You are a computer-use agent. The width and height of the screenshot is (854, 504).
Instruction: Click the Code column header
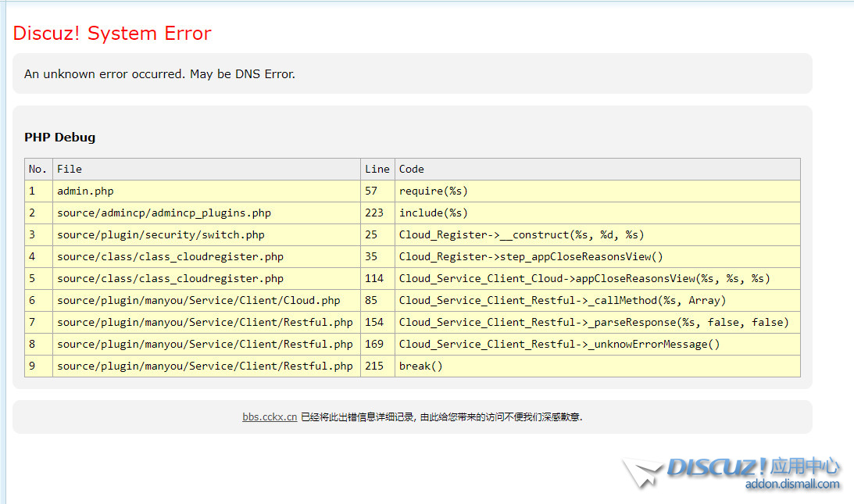[412, 169]
